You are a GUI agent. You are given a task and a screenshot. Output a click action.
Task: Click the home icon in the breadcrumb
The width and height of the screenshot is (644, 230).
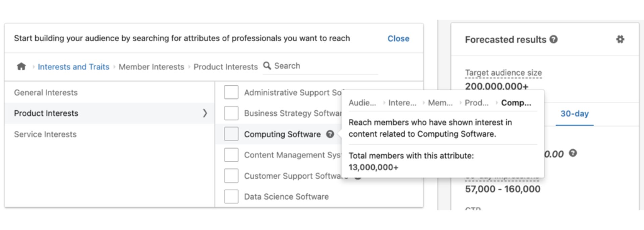(x=21, y=66)
